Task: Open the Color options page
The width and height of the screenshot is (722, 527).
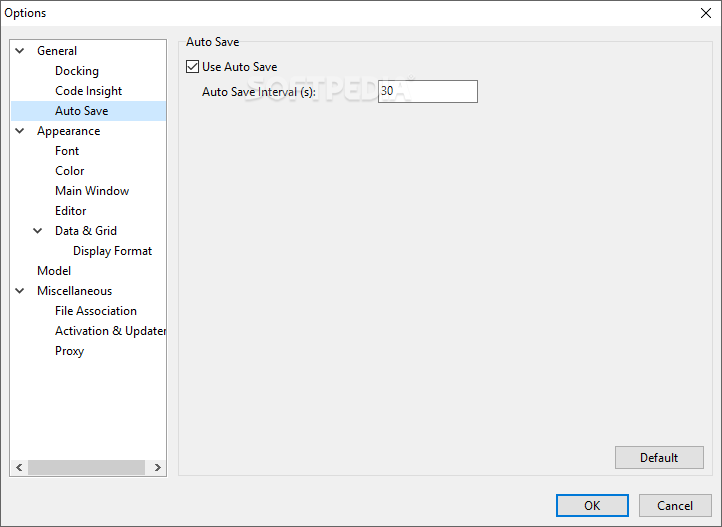Action: 70,171
